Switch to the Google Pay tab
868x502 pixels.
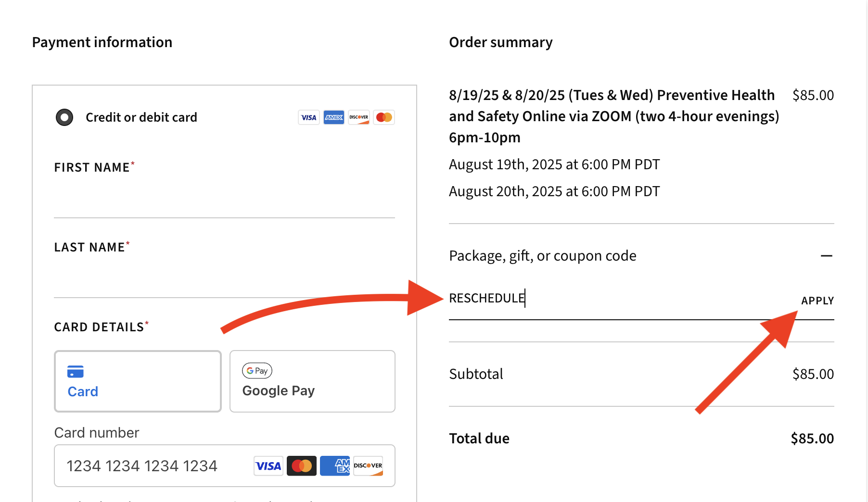pos(312,381)
